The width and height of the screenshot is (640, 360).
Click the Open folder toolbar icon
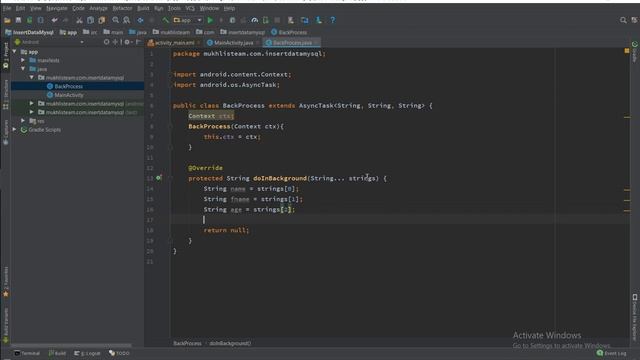click(x=7, y=20)
